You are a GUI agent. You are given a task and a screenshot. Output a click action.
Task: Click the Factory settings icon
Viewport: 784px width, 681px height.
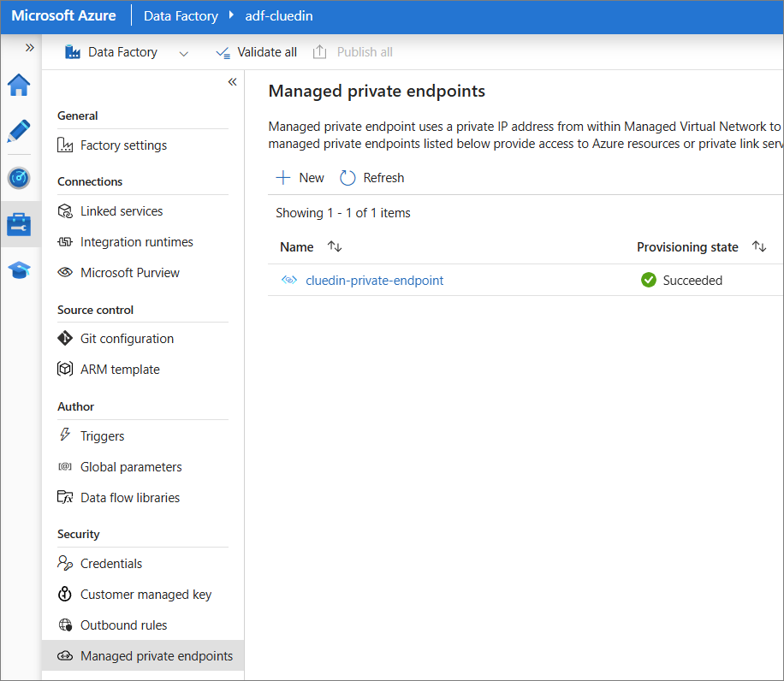click(x=64, y=145)
